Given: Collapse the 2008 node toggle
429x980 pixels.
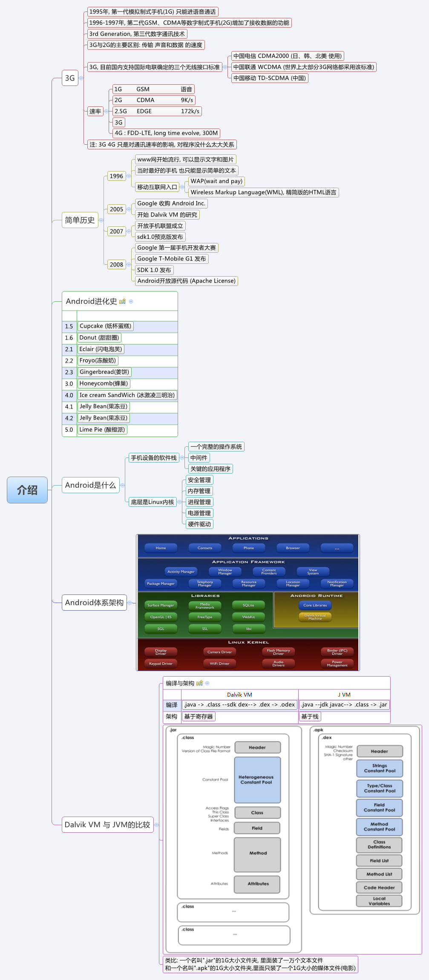Looking at the screenshot, I should 129,264.
